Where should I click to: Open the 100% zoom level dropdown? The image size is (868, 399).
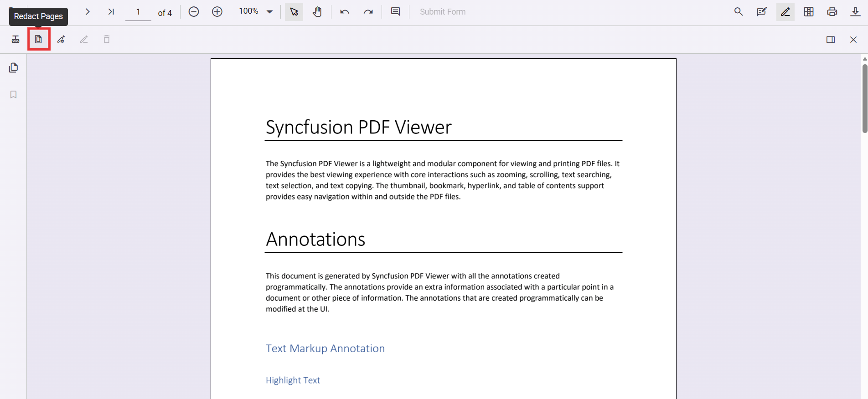[269, 12]
